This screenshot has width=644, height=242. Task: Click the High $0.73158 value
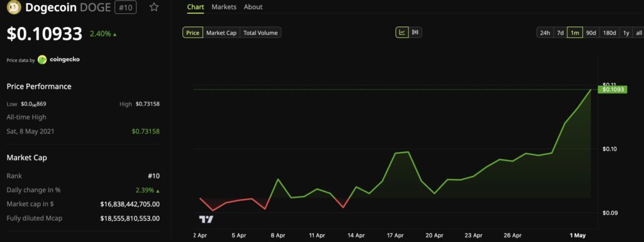coord(147,104)
